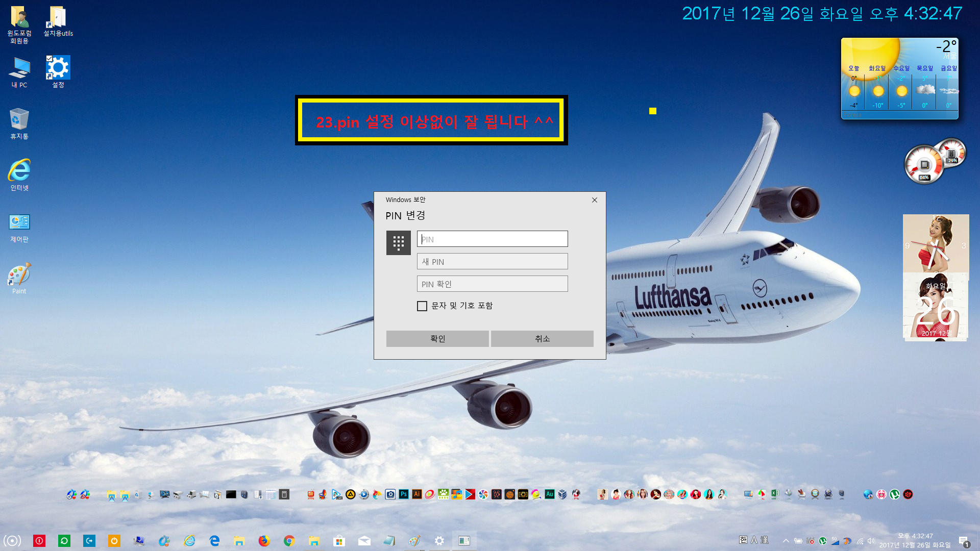Toggle the 한 Korean IME indicator
The width and height of the screenshot is (980, 551).
(743, 540)
